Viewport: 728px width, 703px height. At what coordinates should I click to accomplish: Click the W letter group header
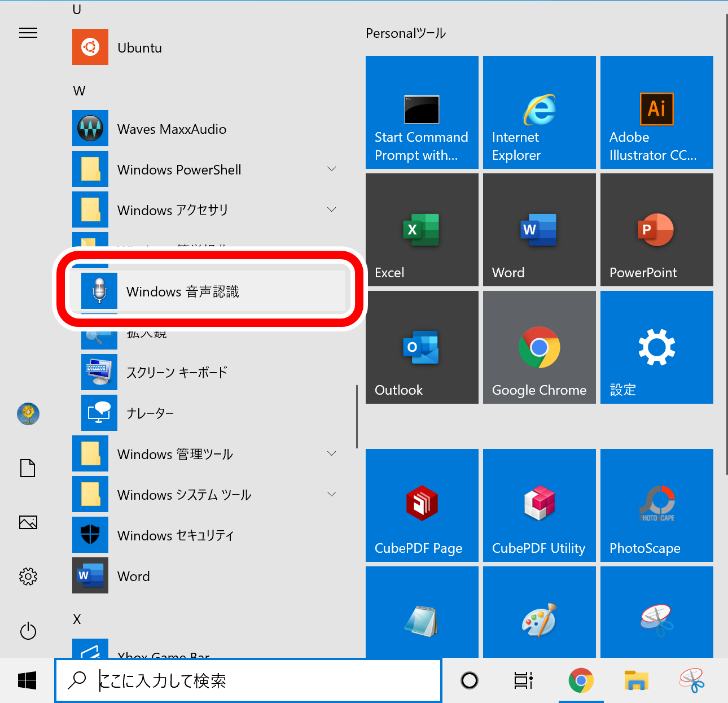80,91
